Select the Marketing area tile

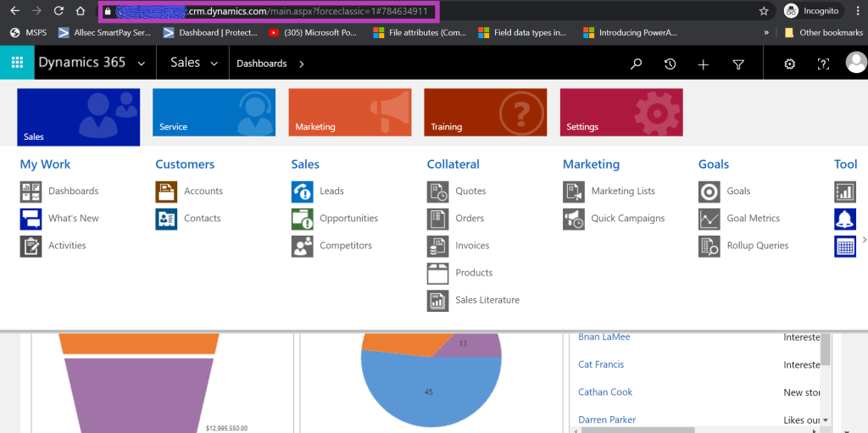(349, 112)
